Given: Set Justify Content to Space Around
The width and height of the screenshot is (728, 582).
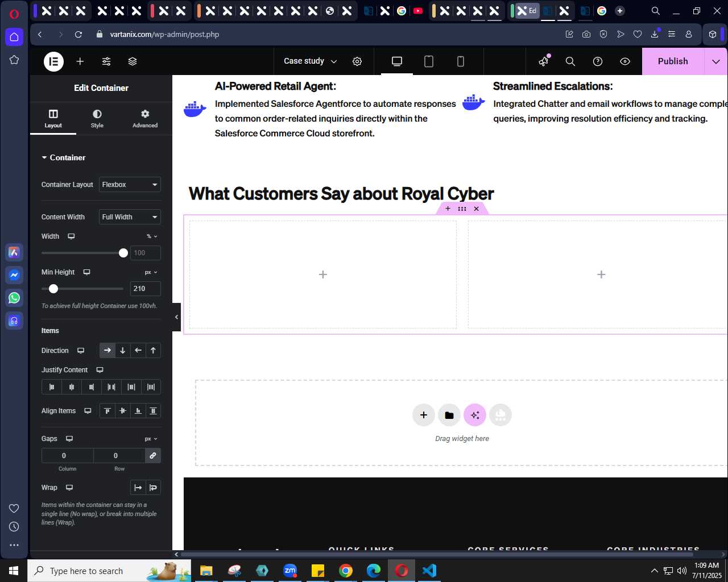Looking at the screenshot, I should coord(131,387).
